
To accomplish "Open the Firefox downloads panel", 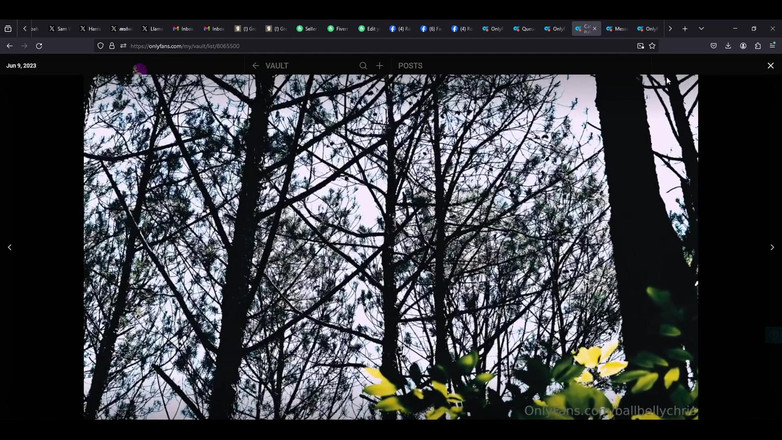I will [x=728, y=46].
